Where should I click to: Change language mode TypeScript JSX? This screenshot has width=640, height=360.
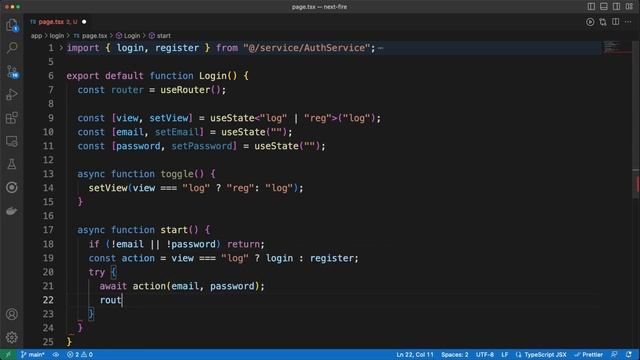coord(541,354)
